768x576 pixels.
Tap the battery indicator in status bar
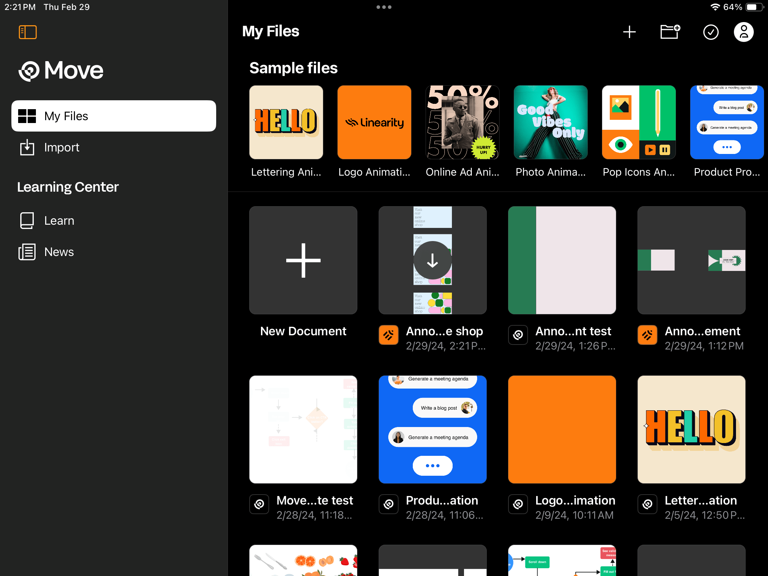pyautogui.click(x=753, y=7)
